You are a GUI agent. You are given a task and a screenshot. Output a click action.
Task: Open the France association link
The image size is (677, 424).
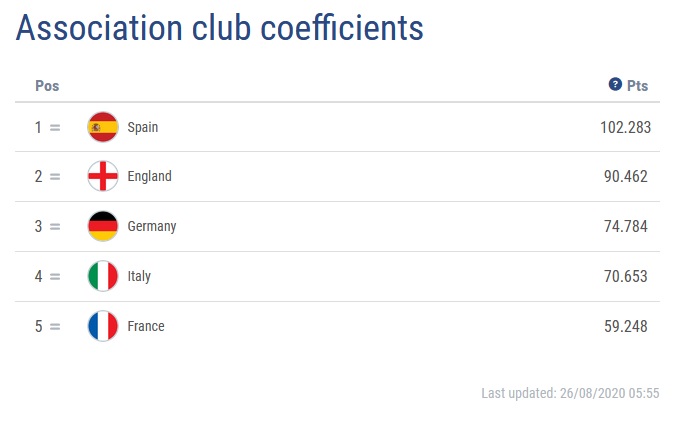(146, 326)
